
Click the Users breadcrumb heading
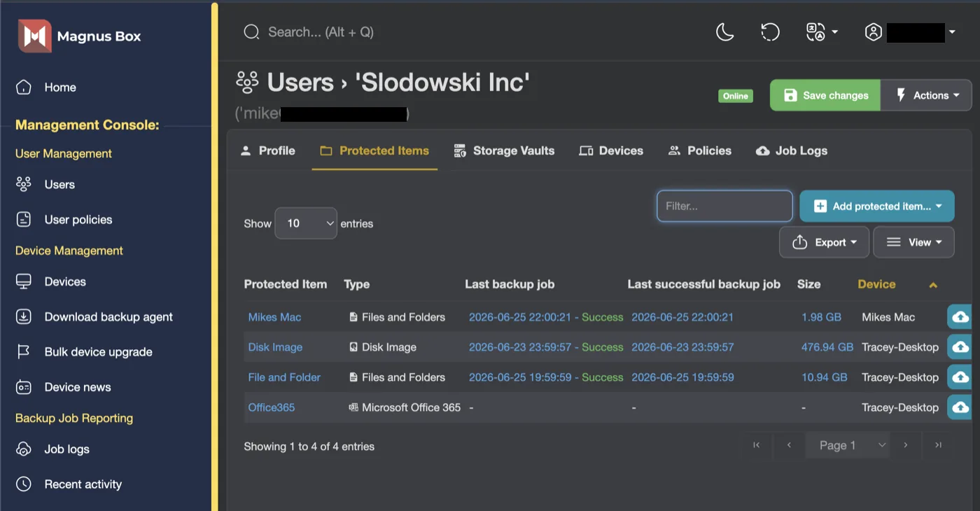click(x=300, y=83)
